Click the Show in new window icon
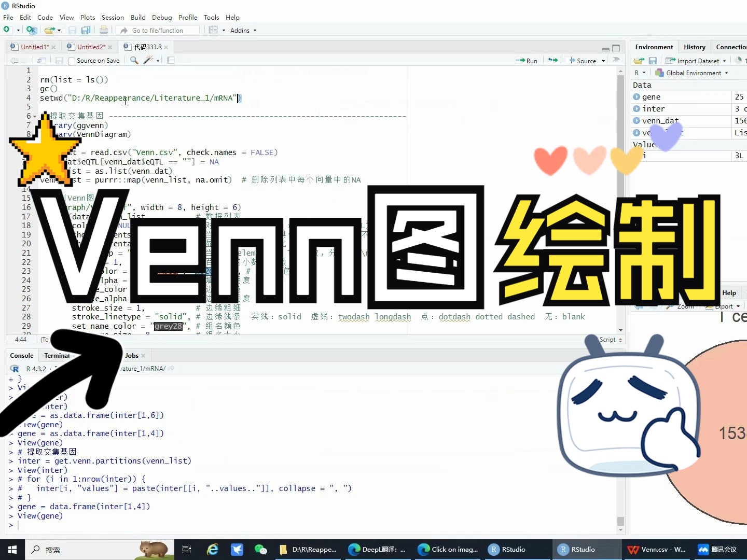The image size is (747, 560). pos(41,61)
